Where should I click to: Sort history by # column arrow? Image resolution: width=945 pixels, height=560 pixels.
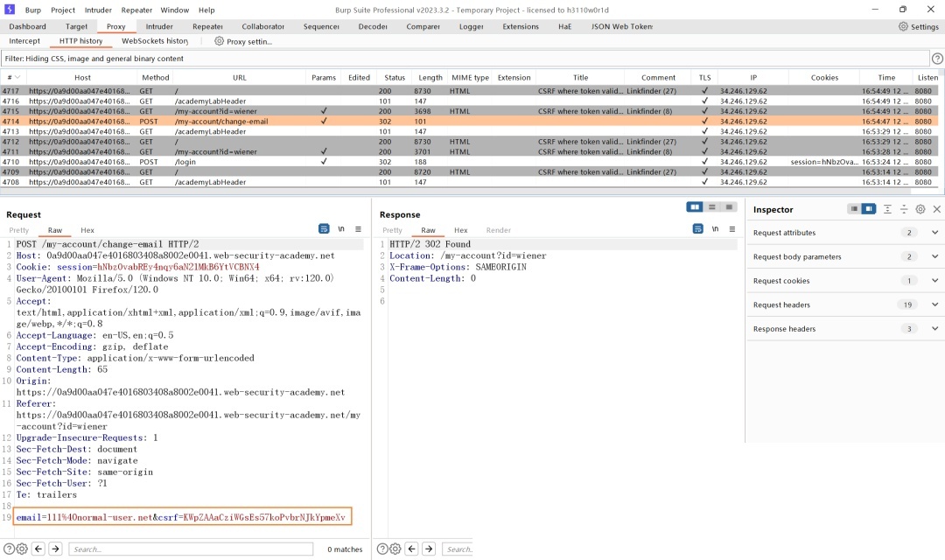pyautogui.click(x=17, y=77)
